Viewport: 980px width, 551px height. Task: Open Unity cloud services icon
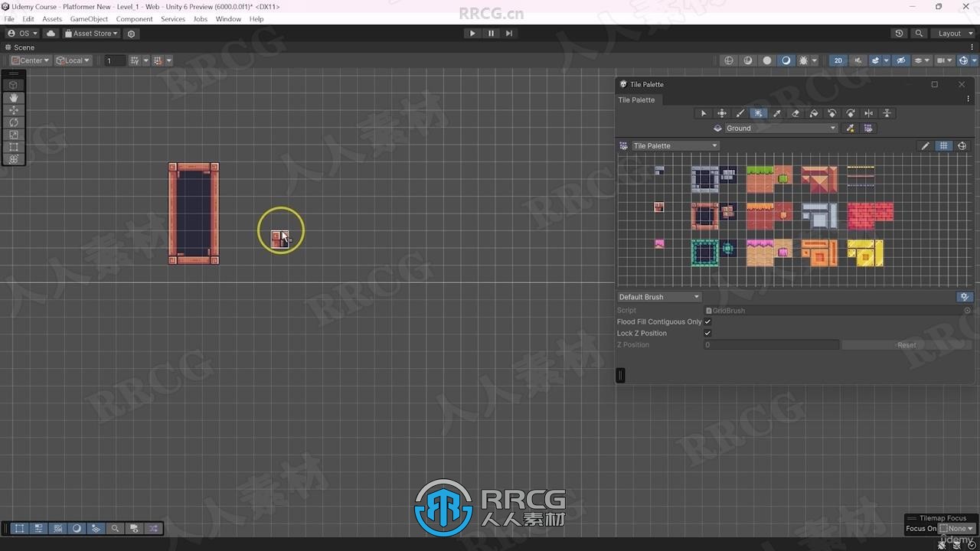51,34
